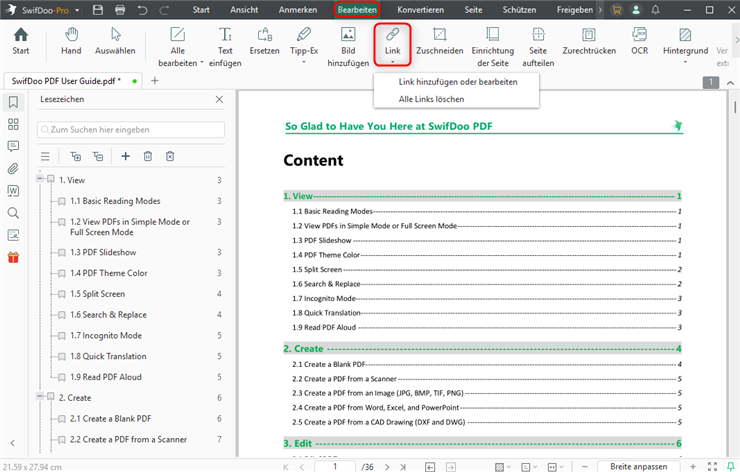
Task: Click the shopping cart icon
Action: point(616,10)
